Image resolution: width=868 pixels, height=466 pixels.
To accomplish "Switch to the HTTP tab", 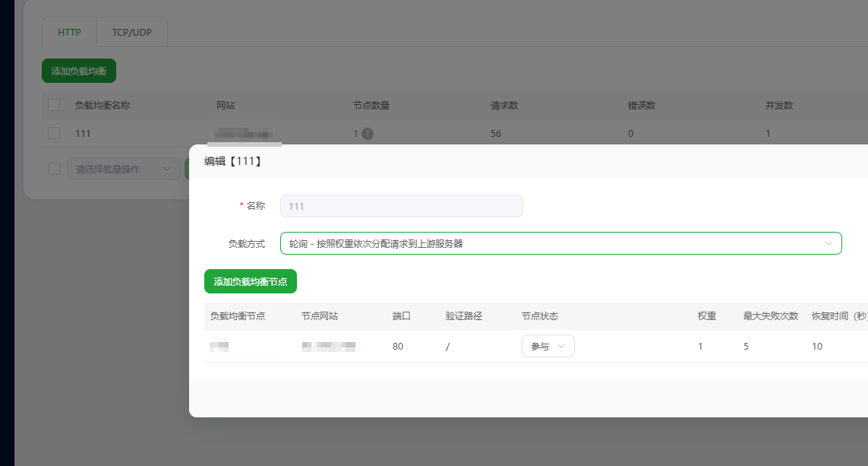I will (x=69, y=32).
